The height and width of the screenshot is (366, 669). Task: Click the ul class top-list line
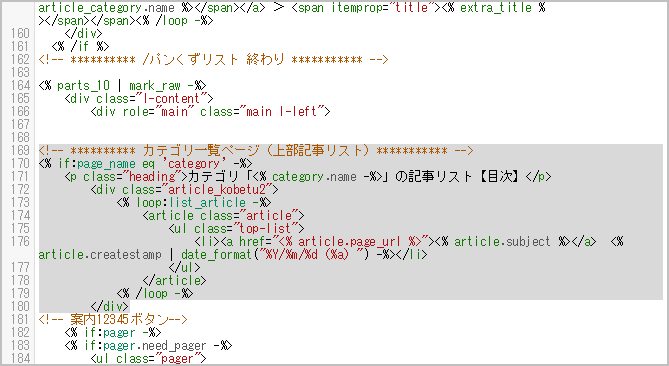point(237,229)
